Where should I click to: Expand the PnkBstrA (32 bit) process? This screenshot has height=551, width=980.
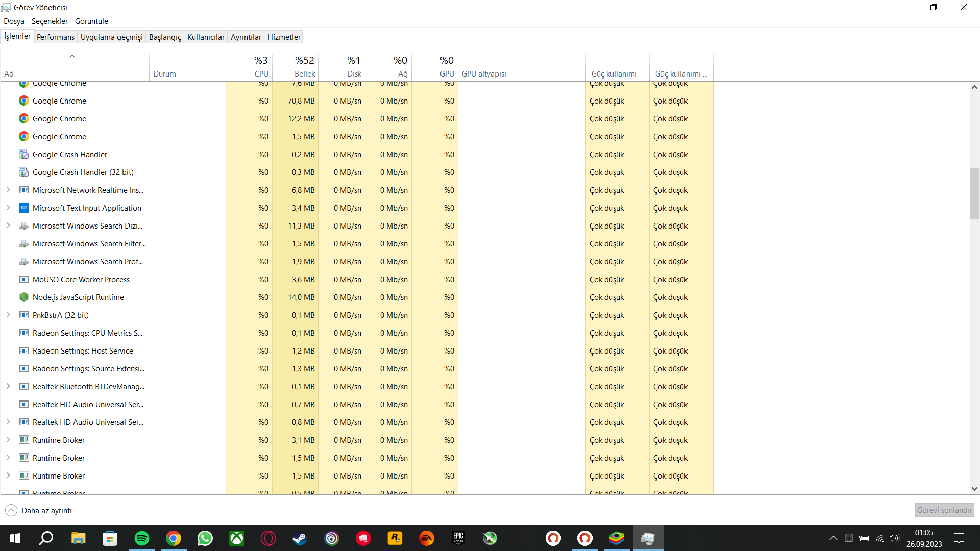click(8, 315)
